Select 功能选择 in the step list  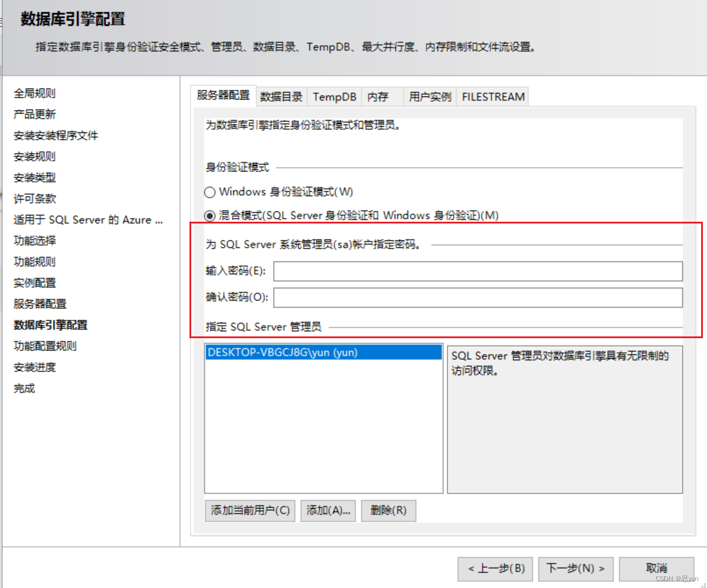point(35,240)
